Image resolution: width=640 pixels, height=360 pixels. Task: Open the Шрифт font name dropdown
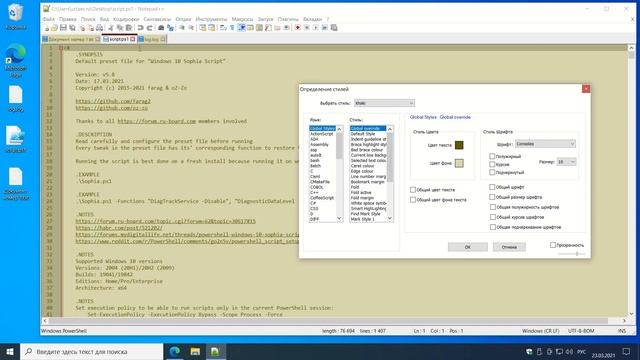[x=545, y=144]
